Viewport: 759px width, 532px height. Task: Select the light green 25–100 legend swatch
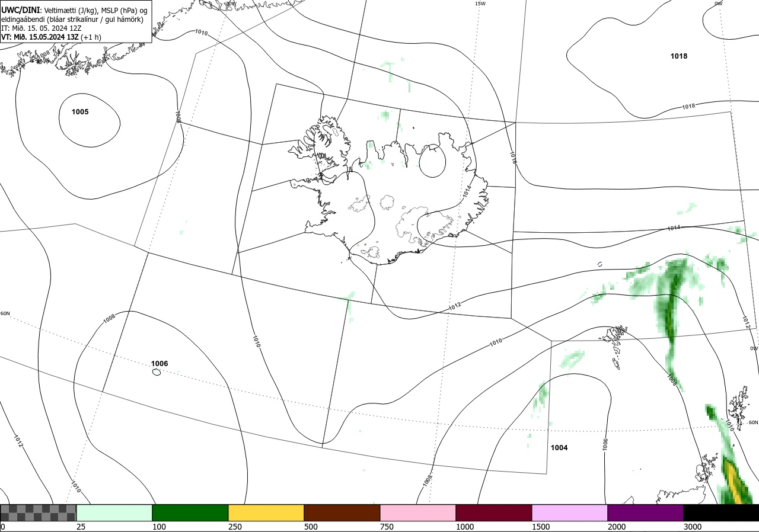[x=114, y=512]
